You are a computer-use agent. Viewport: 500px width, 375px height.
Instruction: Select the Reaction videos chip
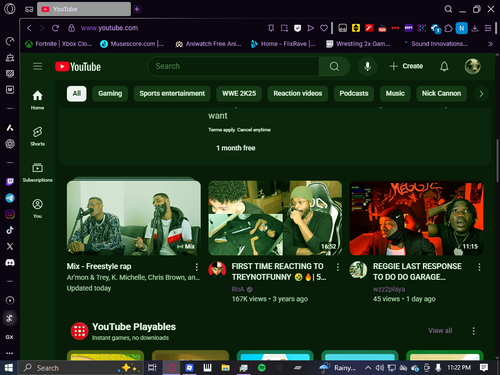298,93
